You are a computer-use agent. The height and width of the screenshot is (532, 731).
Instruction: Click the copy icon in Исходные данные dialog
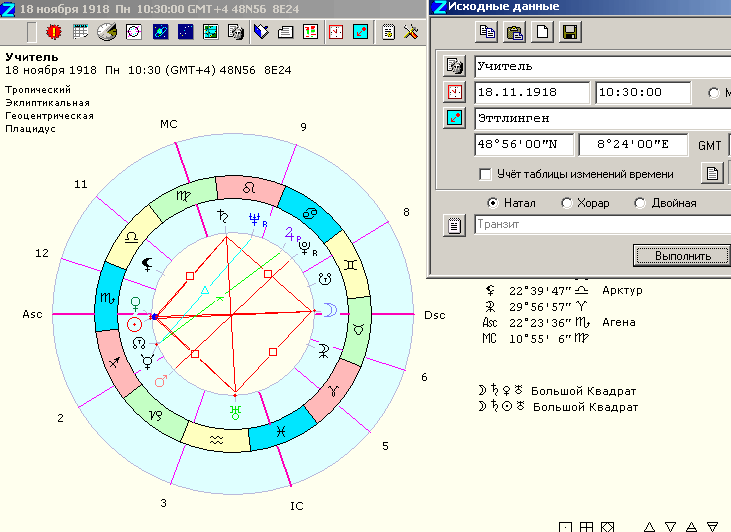[487, 32]
